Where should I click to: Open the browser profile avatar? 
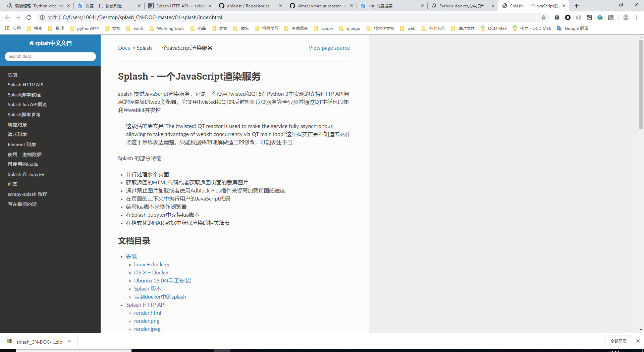[626, 17]
